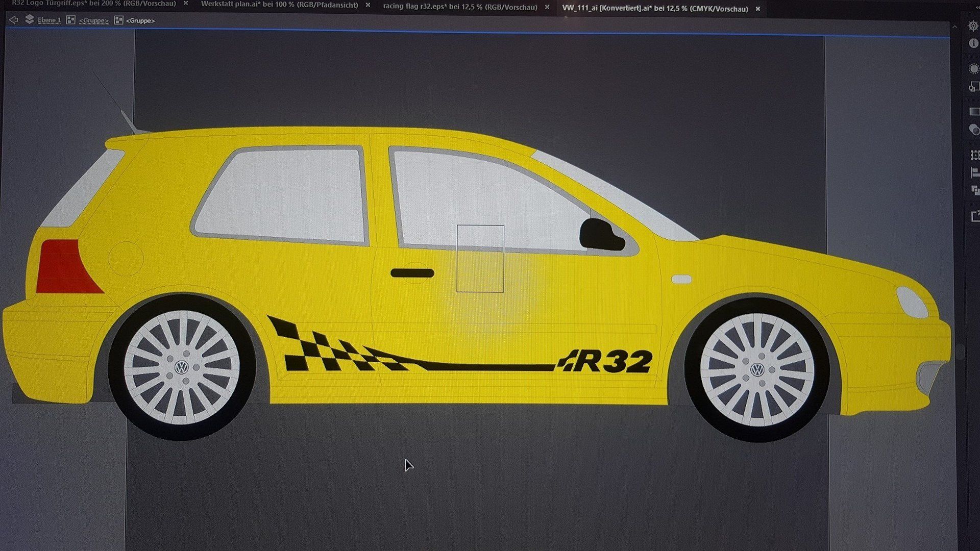Click the first Gruppe breadcrumb link

pyautogui.click(x=93, y=20)
